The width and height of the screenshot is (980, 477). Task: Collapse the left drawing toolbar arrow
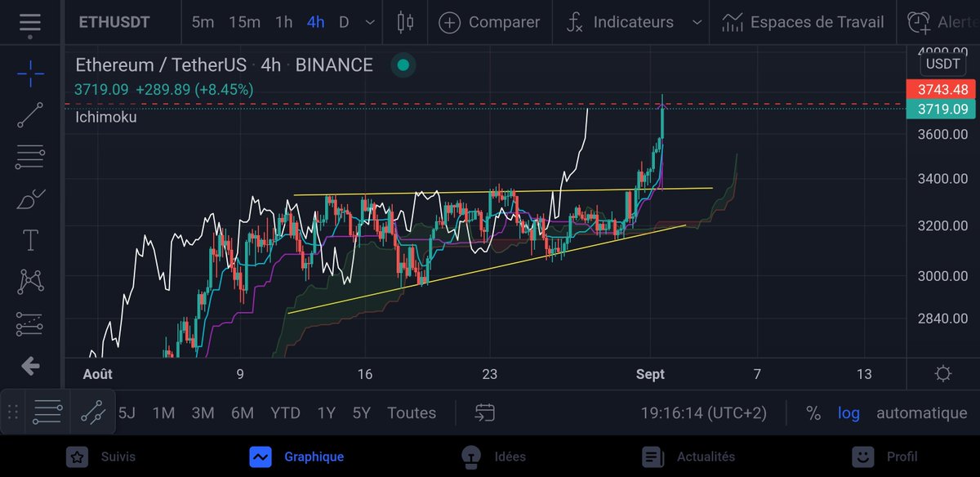(x=30, y=366)
